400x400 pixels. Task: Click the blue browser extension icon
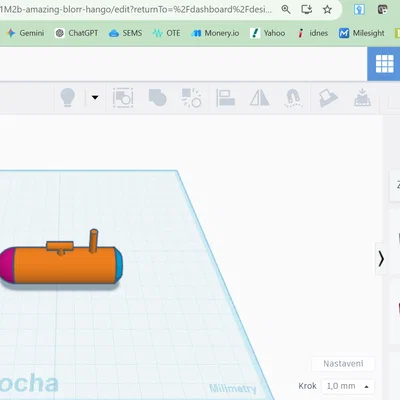tap(359, 9)
